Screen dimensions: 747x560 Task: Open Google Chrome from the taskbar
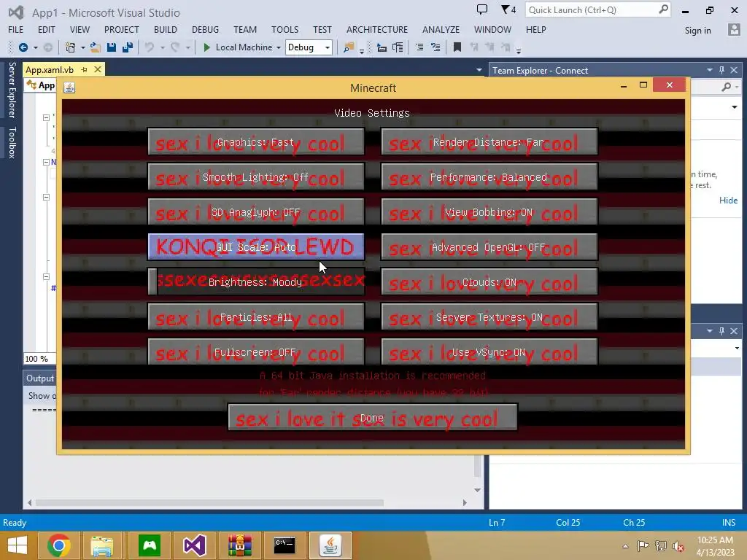59,545
